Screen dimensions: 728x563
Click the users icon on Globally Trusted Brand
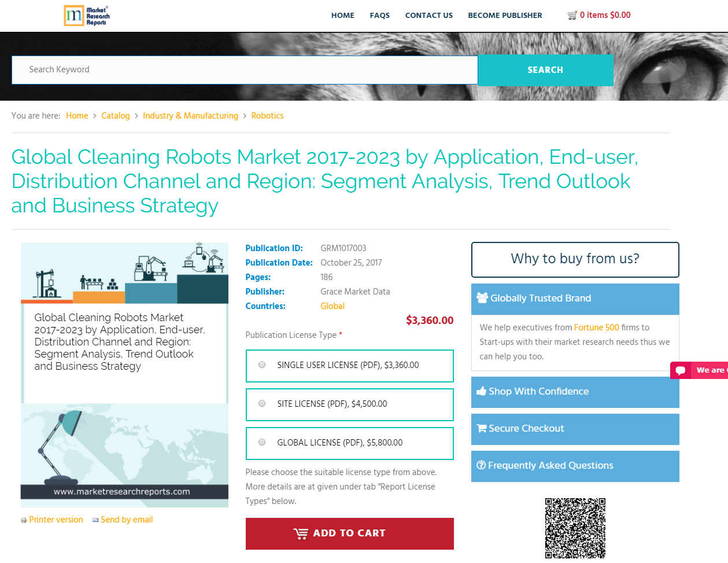pos(482,298)
